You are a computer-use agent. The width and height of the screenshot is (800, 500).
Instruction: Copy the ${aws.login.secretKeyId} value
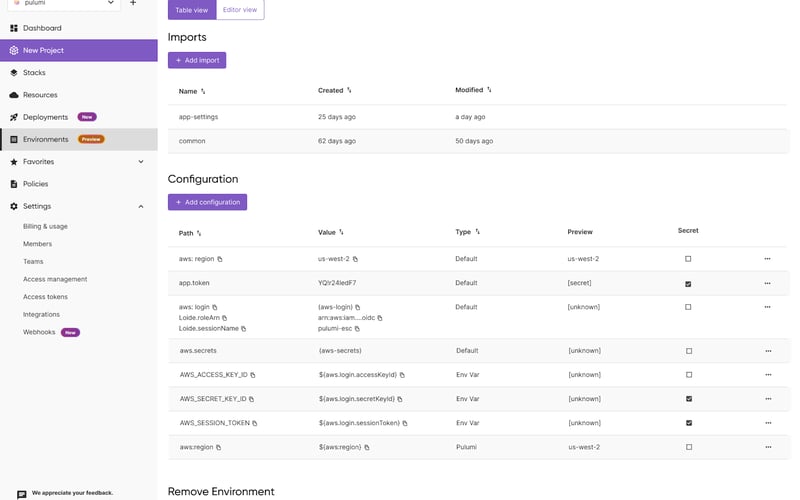[399, 399]
